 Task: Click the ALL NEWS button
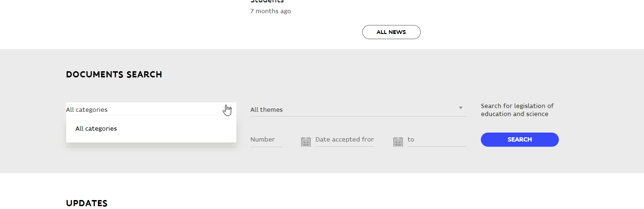(x=391, y=32)
